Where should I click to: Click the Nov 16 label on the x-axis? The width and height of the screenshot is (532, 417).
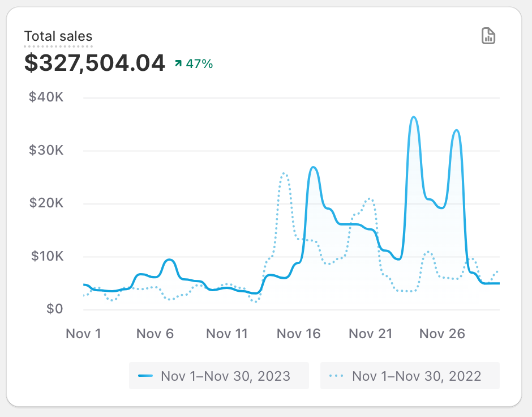pos(299,334)
